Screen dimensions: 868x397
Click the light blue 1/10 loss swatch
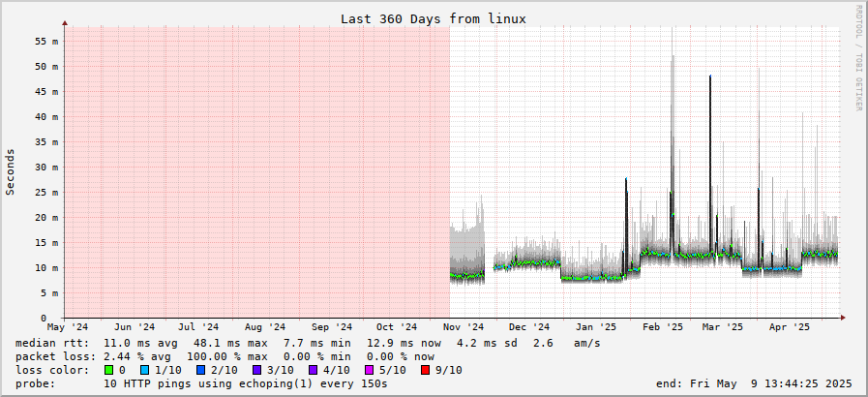point(145,370)
